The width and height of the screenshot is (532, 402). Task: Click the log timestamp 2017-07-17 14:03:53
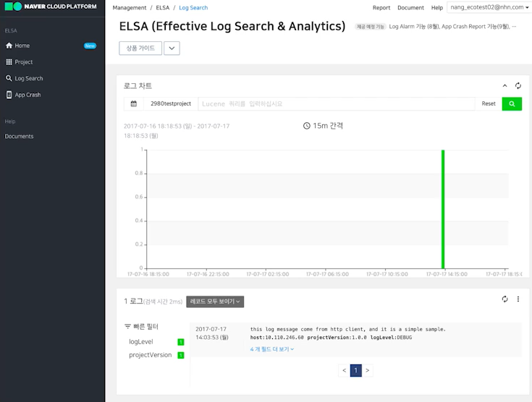click(212, 333)
